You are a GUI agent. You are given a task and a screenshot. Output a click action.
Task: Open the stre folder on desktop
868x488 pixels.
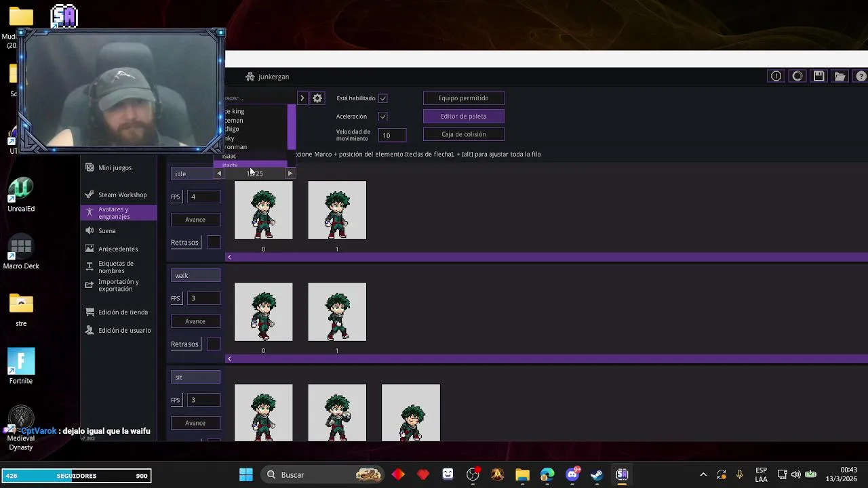[21, 309]
